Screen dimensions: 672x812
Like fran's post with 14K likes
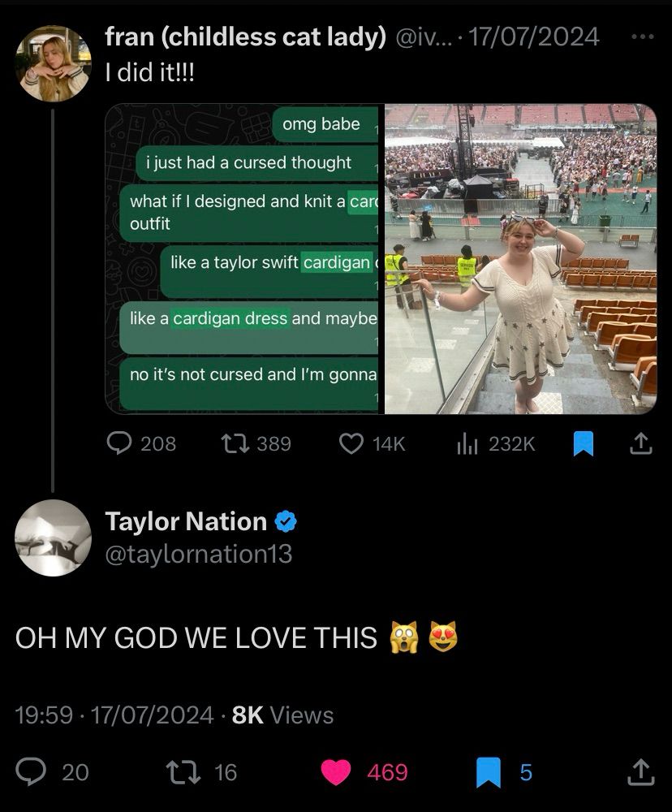351,443
